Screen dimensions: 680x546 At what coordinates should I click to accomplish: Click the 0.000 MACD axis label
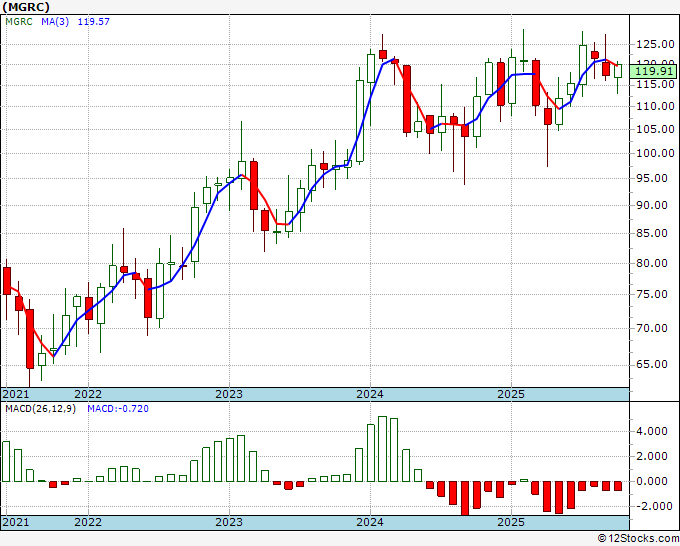[x=652, y=481]
